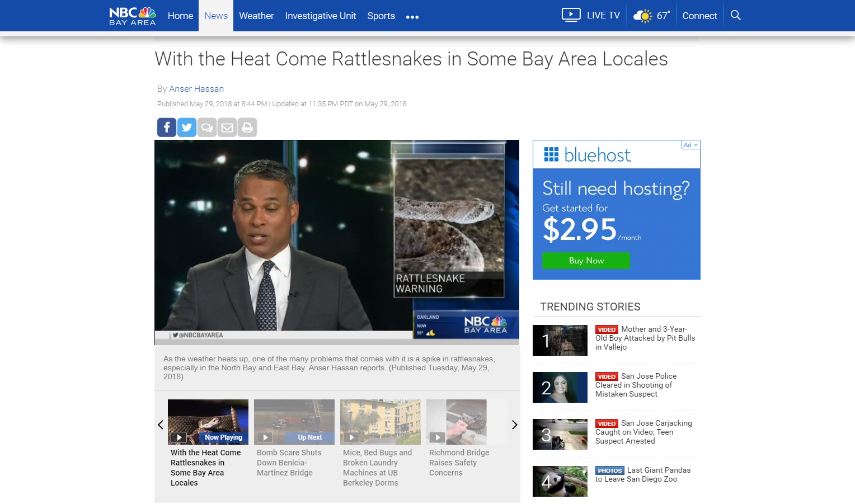This screenshot has width=855, height=504.
Task: Open the comments bubble icon
Action: (x=207, y=128)
